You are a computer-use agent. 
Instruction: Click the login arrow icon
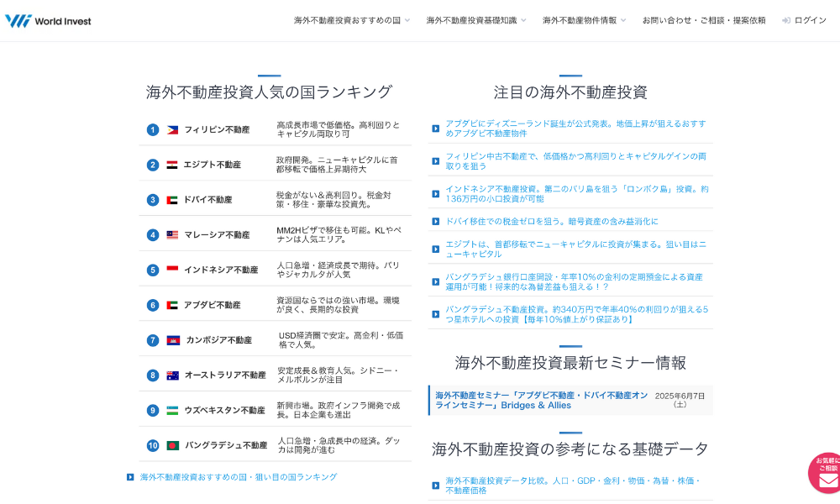coord(785,20)
